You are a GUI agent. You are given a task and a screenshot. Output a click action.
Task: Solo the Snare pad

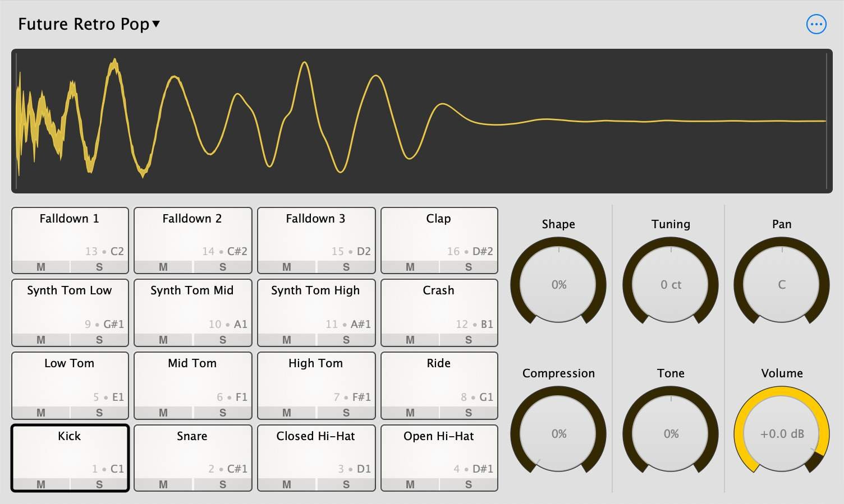[x=222, y=484]
